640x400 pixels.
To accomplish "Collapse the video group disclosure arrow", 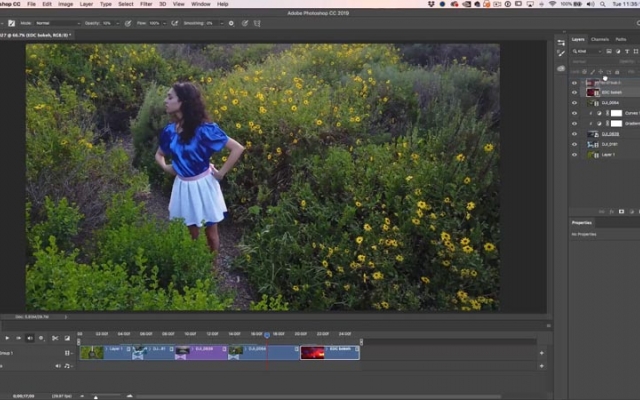I will coord(582,82).
